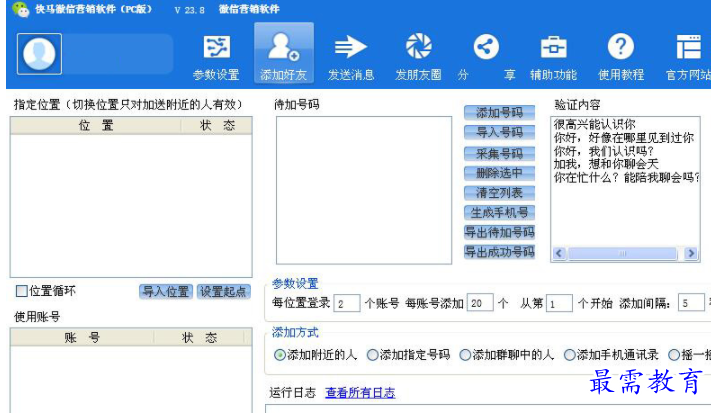
Task: Select 添加手机通讯录 radio option
Action: (569, 355)
